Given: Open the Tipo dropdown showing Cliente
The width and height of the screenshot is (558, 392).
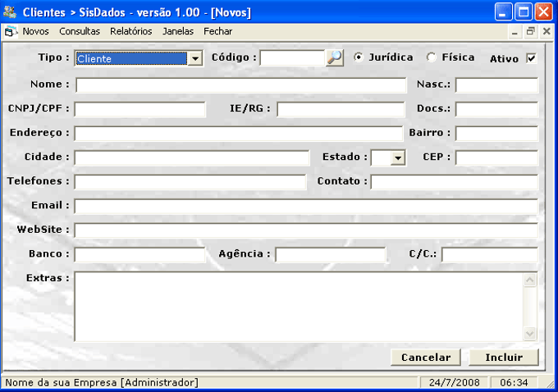Looking at the screenshot, I should [195, 59].
